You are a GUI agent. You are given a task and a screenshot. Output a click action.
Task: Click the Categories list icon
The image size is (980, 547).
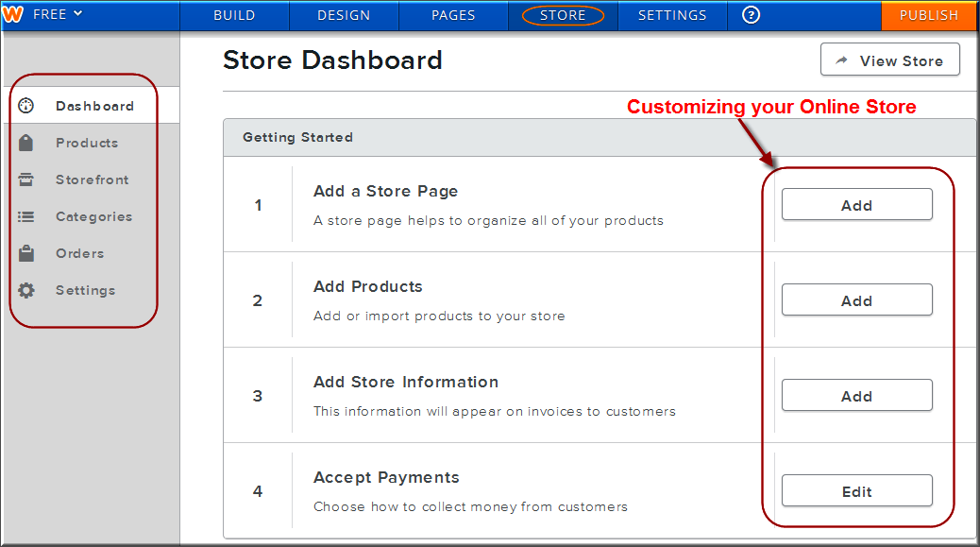tap(26, 216)
